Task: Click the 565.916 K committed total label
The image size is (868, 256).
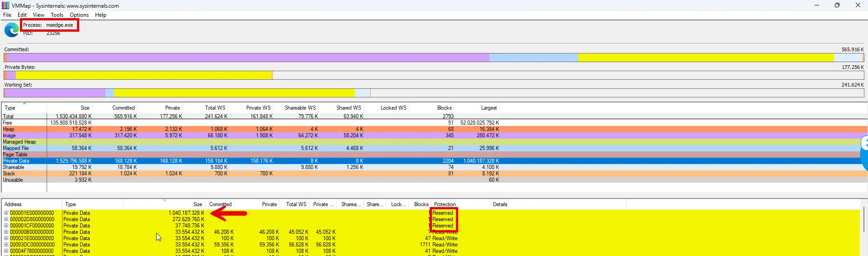Action: coord(852,49)
